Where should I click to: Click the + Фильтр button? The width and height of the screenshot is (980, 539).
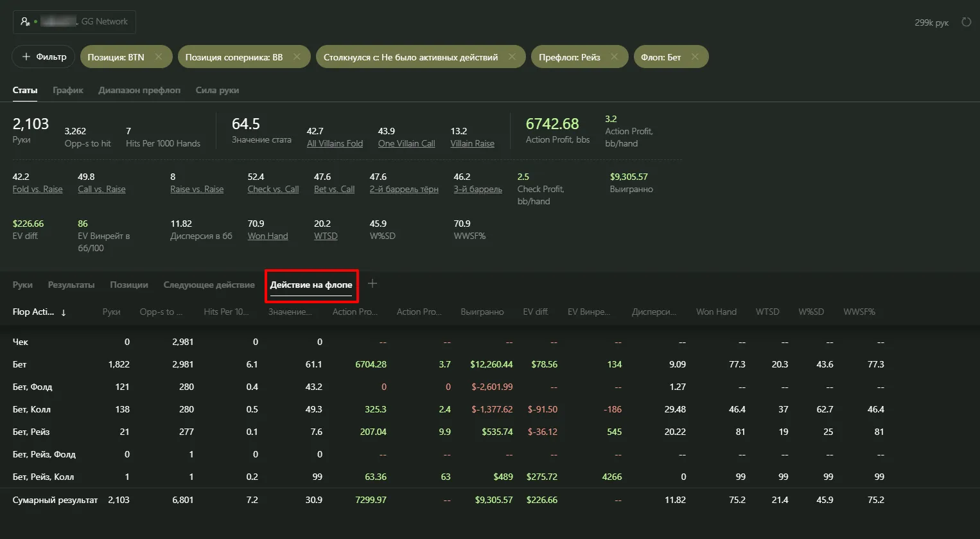click(44, 57)
